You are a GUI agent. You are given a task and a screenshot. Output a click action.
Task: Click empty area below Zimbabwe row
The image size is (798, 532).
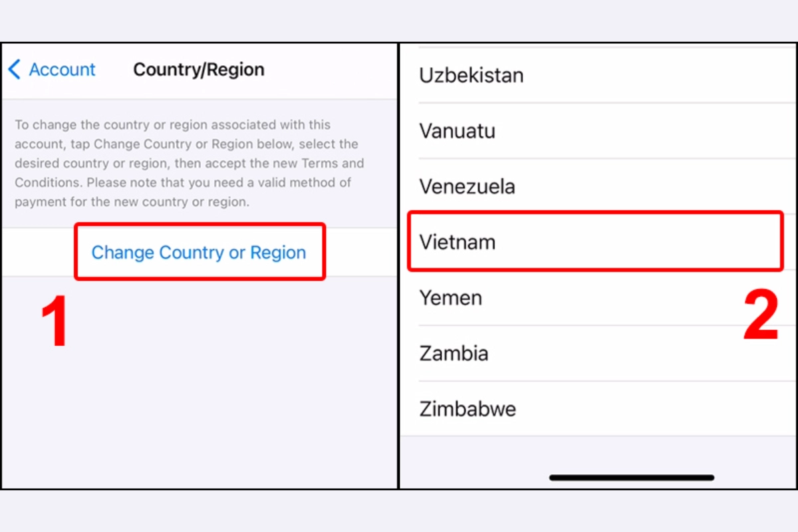pyautogui.click(x=598, y=456)
